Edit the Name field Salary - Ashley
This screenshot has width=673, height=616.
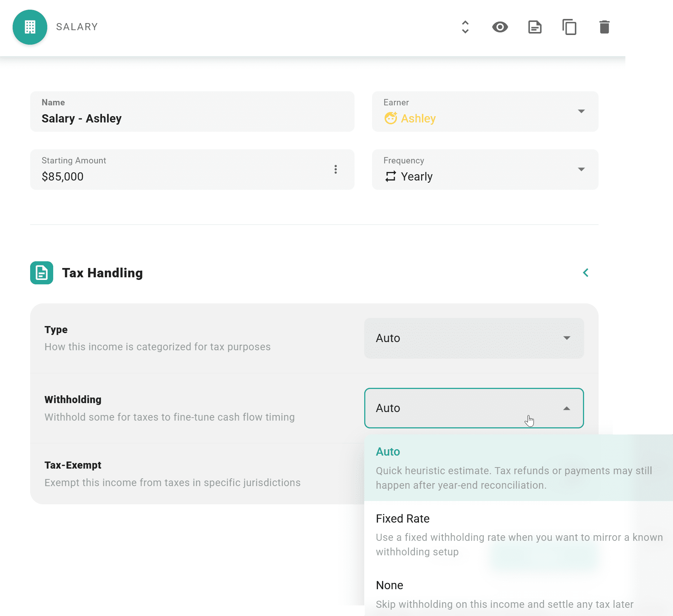coord(192,111)
